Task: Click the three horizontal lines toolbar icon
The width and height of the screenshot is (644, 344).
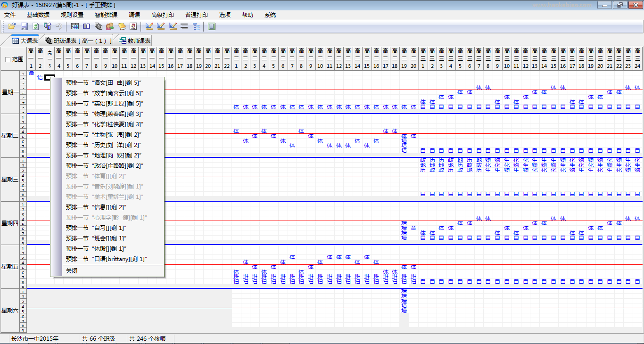Action: [184, 26]
